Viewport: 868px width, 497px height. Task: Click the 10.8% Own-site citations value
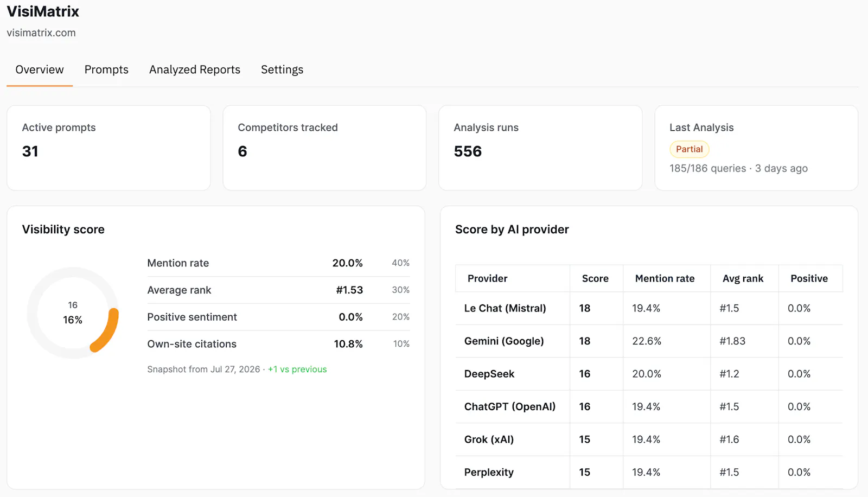348,344
